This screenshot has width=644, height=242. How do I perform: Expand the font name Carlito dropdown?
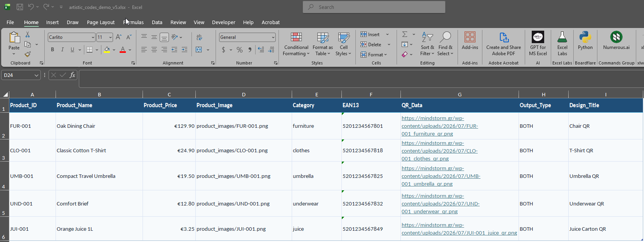(x=93, y=37)
